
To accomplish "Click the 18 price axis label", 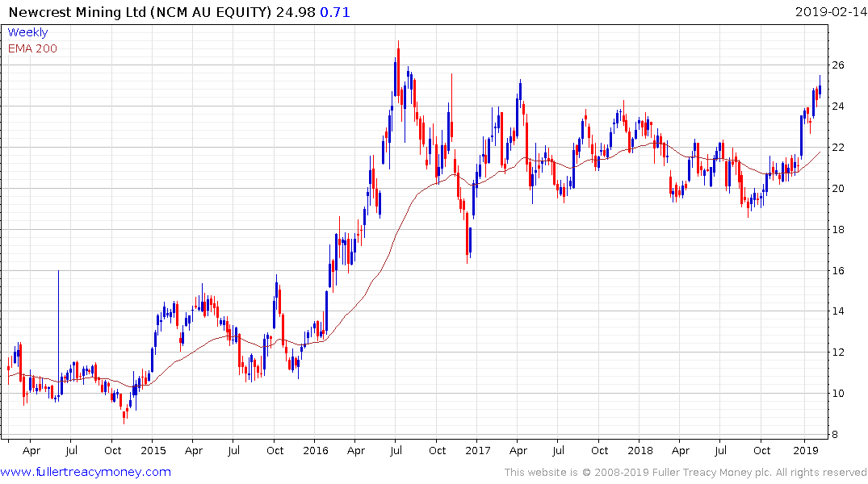I will [x=838, y=230].
